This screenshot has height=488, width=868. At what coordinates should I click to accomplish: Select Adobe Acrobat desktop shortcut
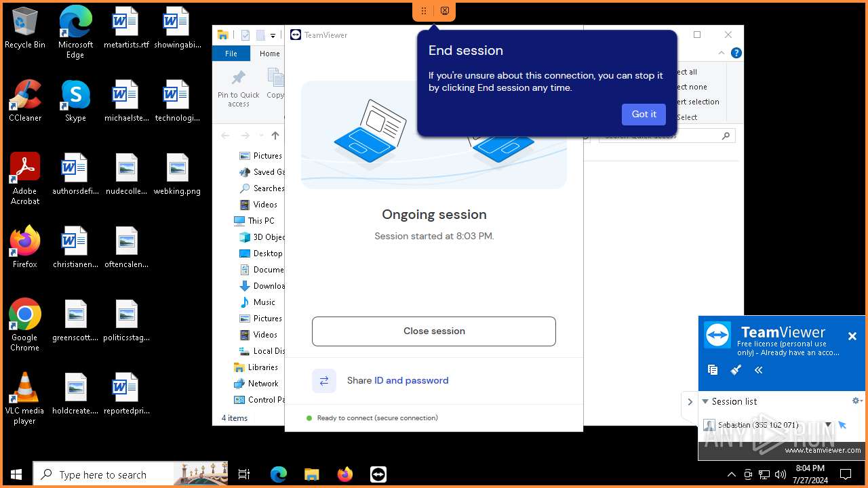coord(25,179)
